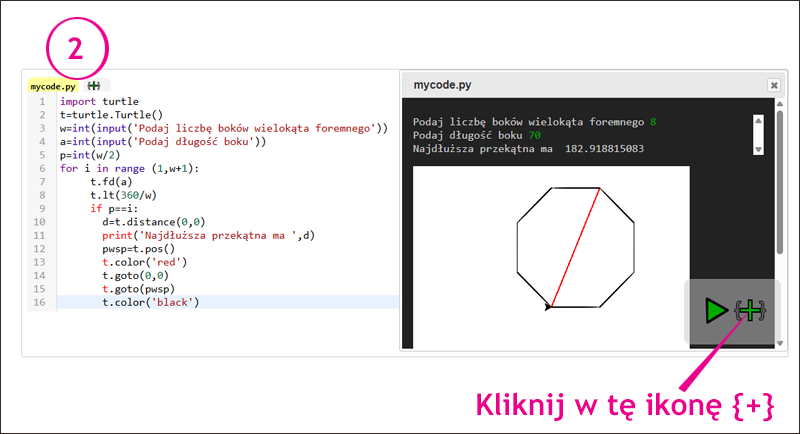
Task: Add a new file using the tab-bar plus icon
Action: pyautogui.click(x=93, y=86)
